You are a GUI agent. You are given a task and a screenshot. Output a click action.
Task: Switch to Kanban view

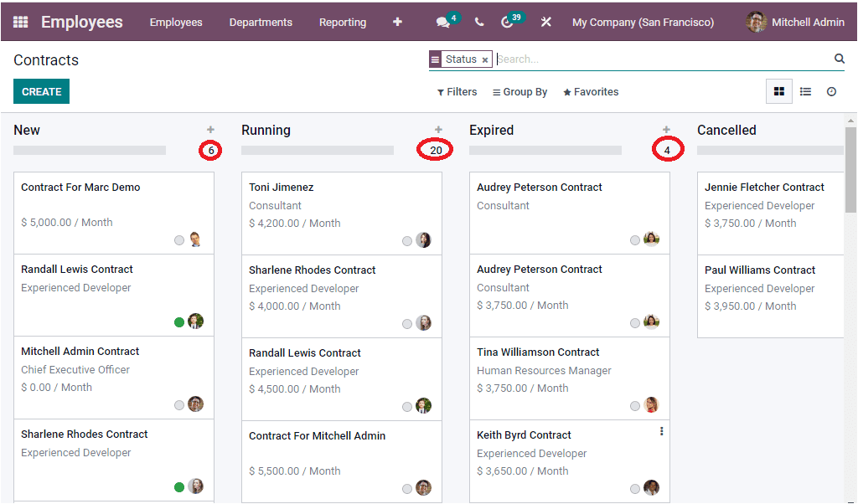[778, 91]
